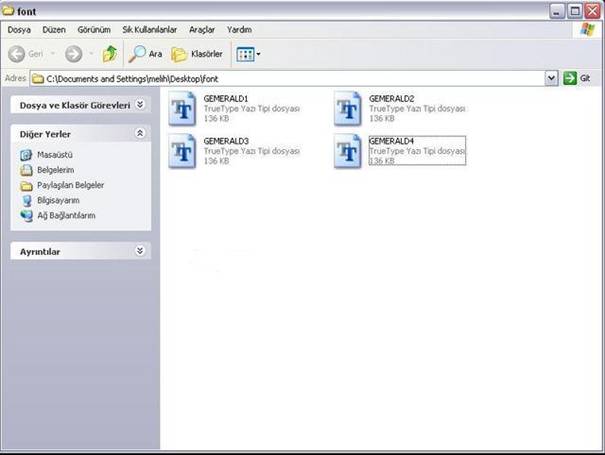Open the Dosya menu
The height and width of the screenshot is (455, 605).
(19, 30)
